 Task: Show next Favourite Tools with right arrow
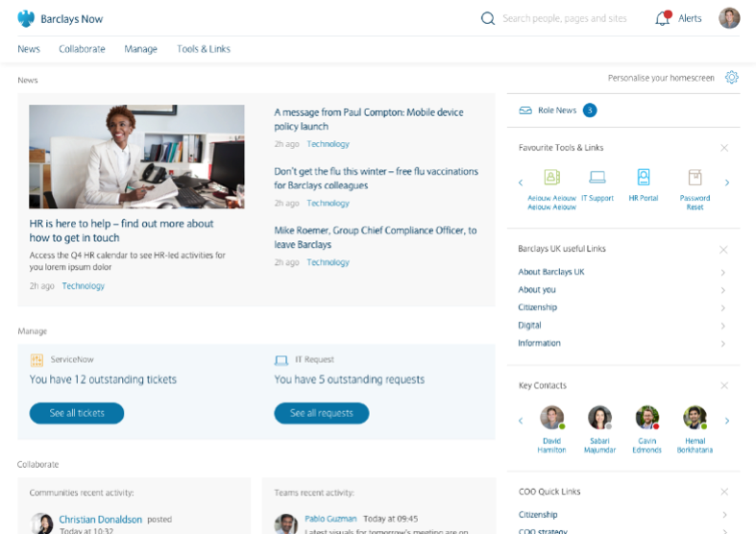[x=727, y=182]
